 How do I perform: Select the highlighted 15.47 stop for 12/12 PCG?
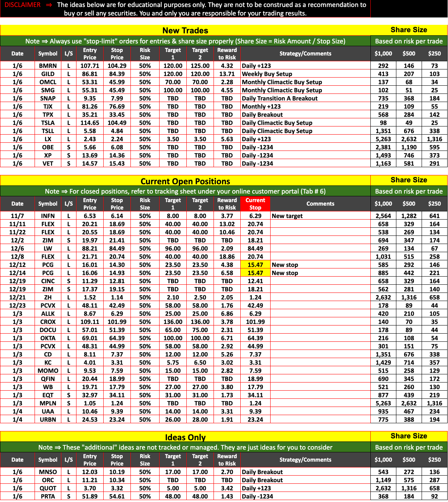255,265
